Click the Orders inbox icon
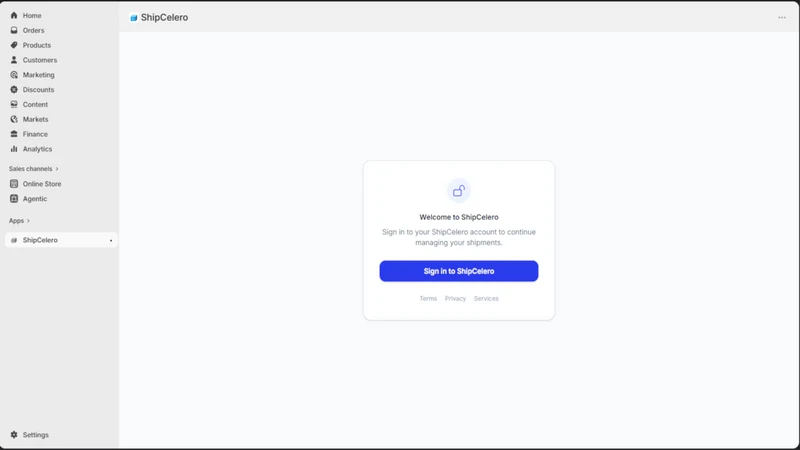 click(x=14, y=30)
